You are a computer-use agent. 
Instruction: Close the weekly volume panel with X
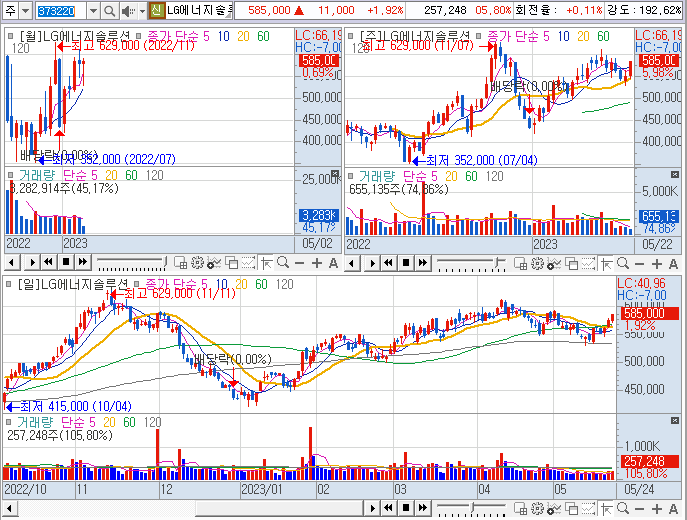click(675, 175)
